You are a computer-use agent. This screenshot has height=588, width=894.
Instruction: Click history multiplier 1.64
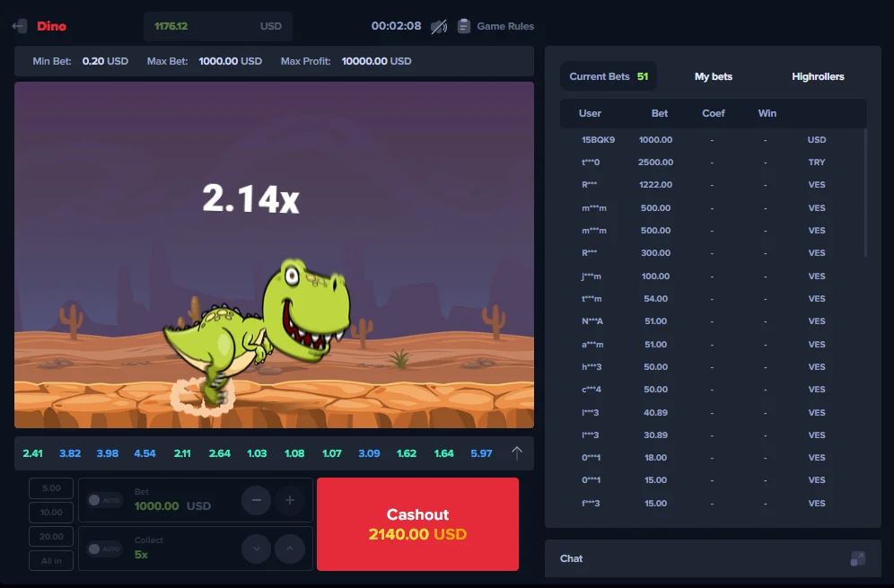443,453
